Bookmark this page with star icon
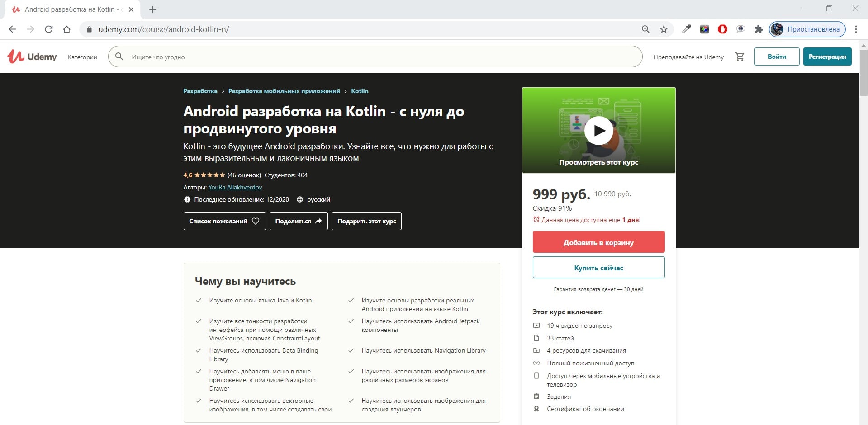 point(664,29)
